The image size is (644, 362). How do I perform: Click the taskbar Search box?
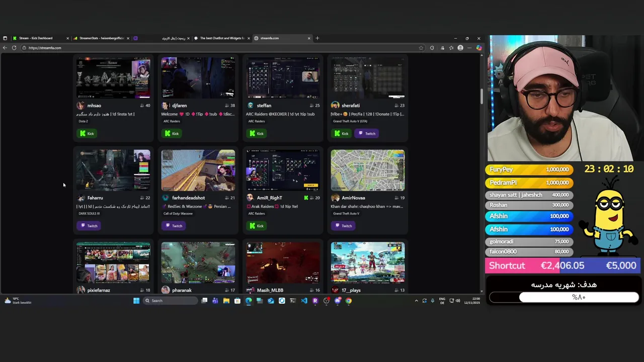[170, 301]
